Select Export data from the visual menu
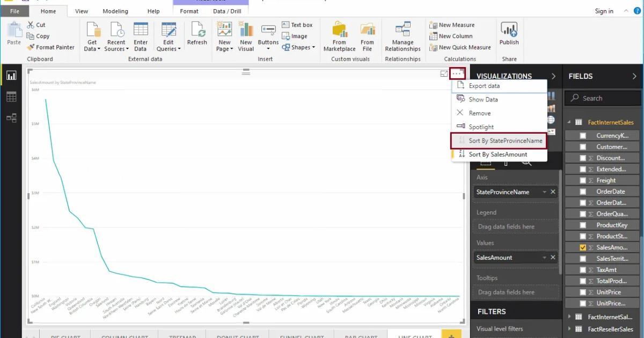The width and height of the screenshot is (644, 338). 483,85
